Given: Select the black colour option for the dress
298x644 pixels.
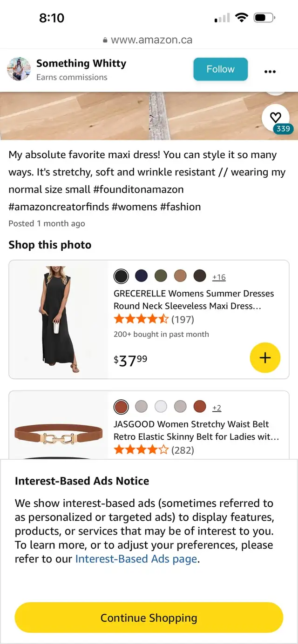Looking at the screenshot, I should click(x=121, y=276).
